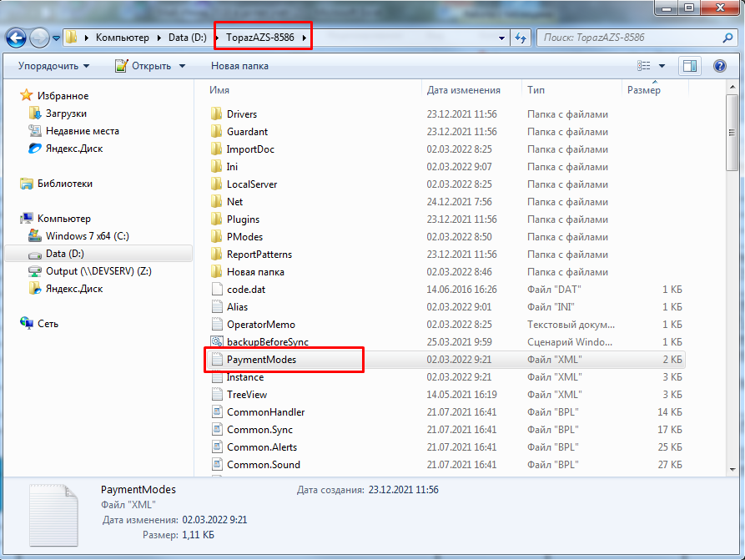This screenshot has width=745, height=560.
Task: Select the Alias INI file icon
Action: point(217,306)
